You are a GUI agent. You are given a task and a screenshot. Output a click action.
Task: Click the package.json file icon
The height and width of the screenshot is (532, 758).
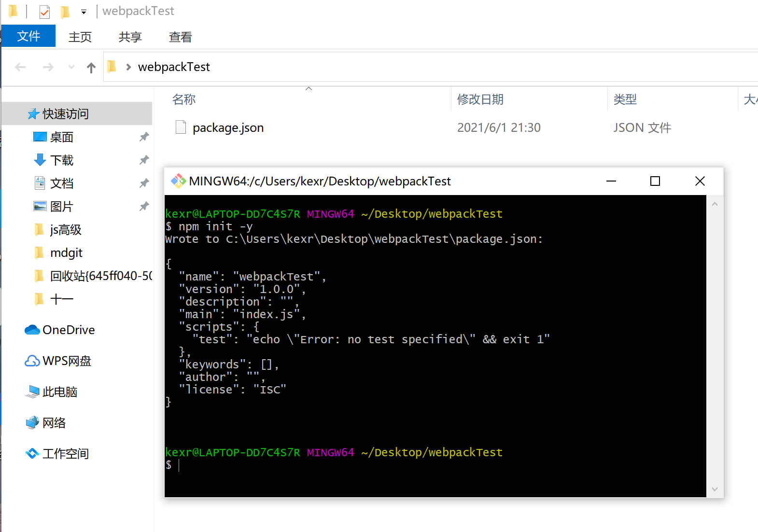181,127
